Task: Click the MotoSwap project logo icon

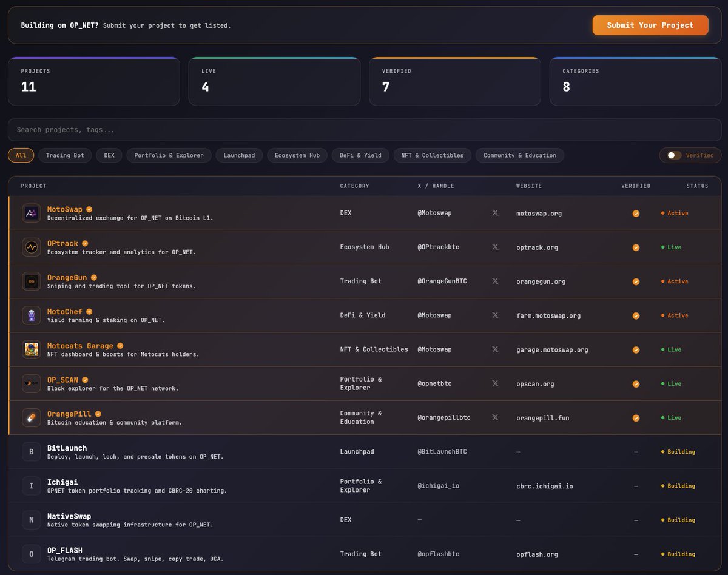Action: [32, 213]
